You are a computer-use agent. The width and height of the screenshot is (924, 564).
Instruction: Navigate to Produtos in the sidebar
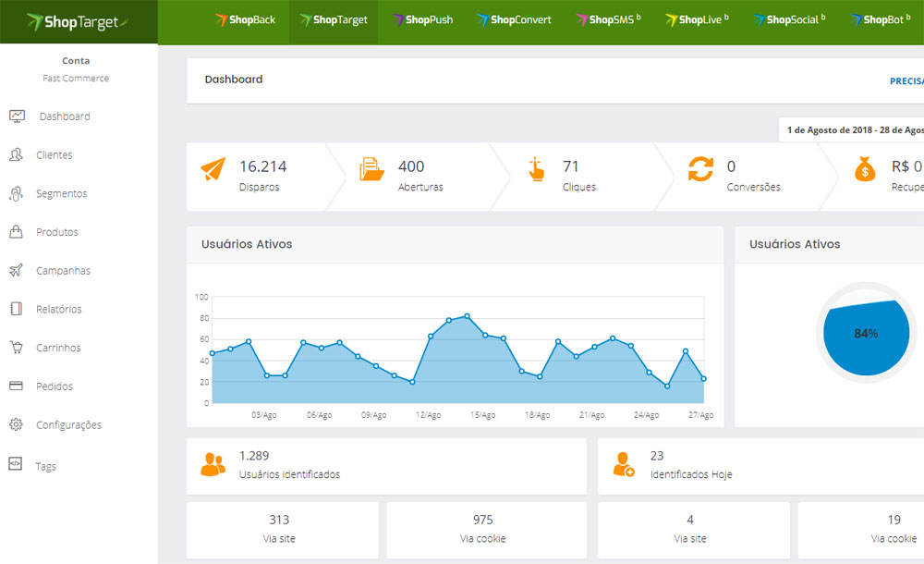pyautogui.click(x=57, y=232)
